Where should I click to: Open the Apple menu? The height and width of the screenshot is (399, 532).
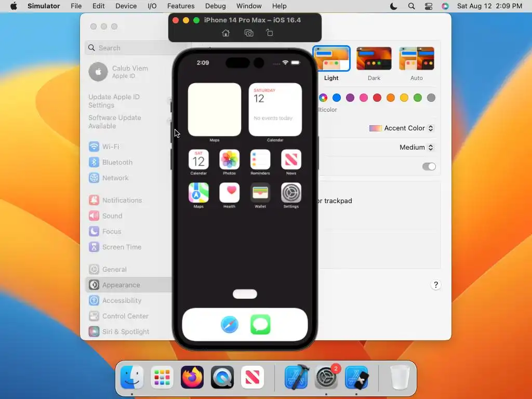pyautogui.click(x=14, y=6)
